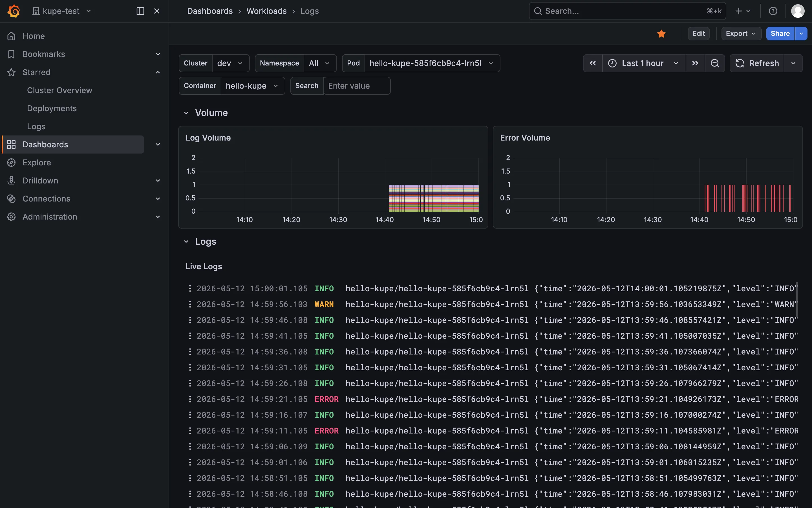
Task: Select Dashboards in the sidebar
Action: pyautogui.click(x=73, y=144)
